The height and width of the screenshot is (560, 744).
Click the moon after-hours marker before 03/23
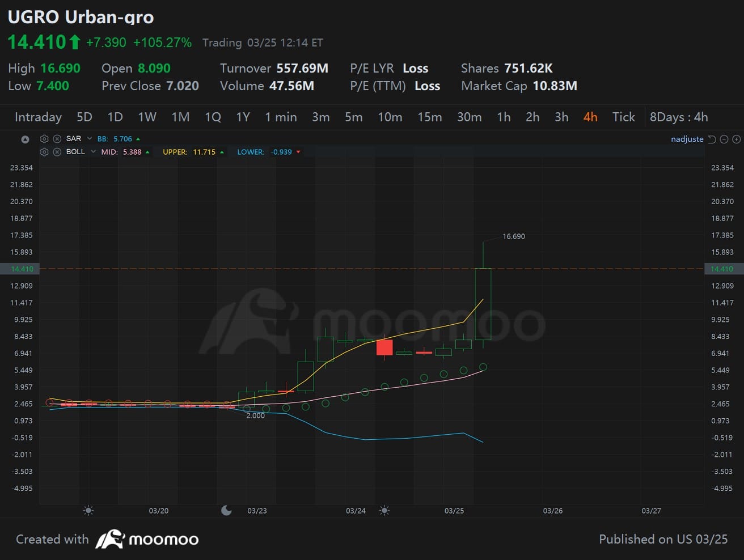click(x=226, y=511)
